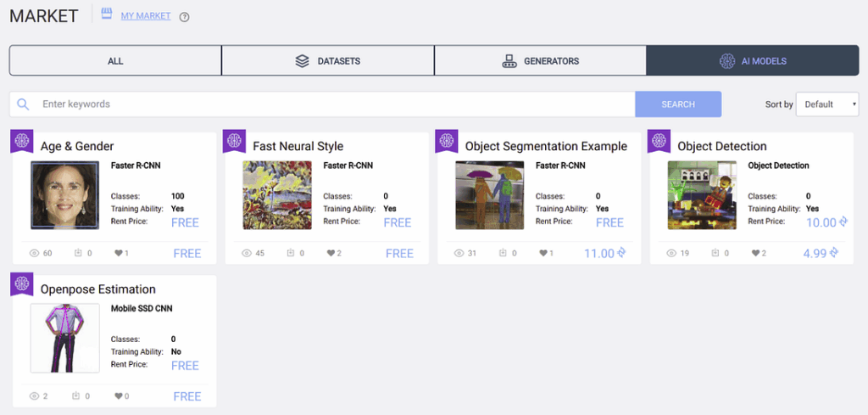This screenshot has height=415, width=868.
Task: Switch to the Generators tab
Action: (x=540, y=61)
